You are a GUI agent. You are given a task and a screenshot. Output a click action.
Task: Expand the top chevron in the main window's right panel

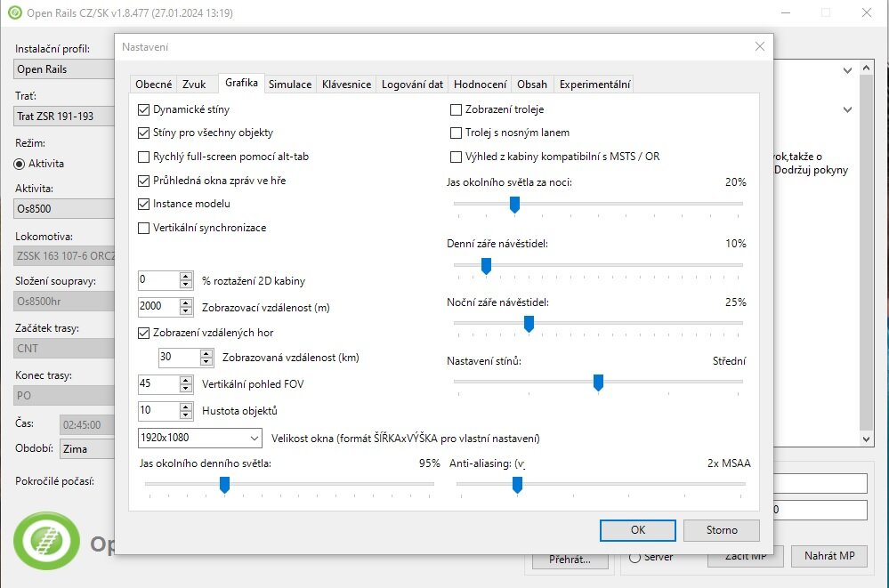pos(847,70)
